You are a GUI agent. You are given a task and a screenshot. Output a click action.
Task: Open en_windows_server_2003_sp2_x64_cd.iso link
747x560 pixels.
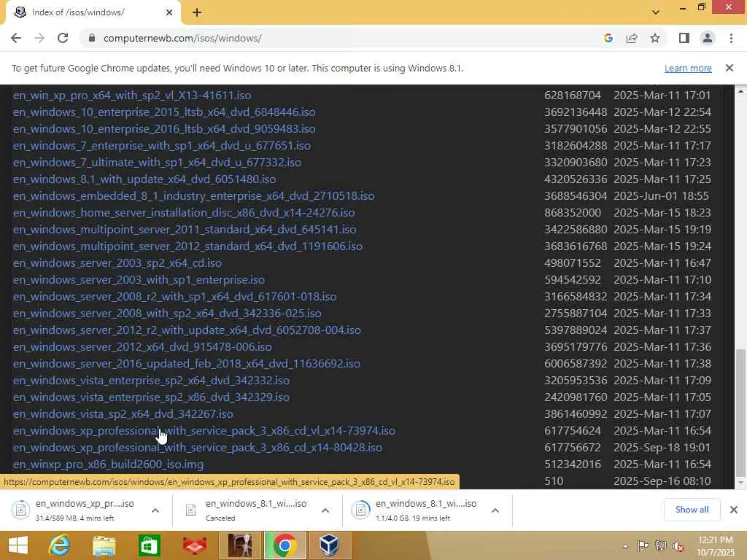117,262
